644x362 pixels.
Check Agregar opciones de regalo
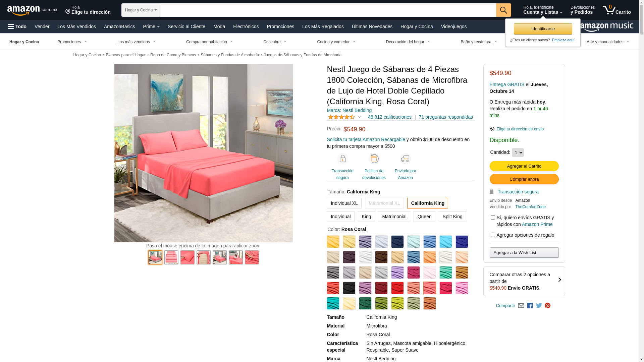point(493,235)
